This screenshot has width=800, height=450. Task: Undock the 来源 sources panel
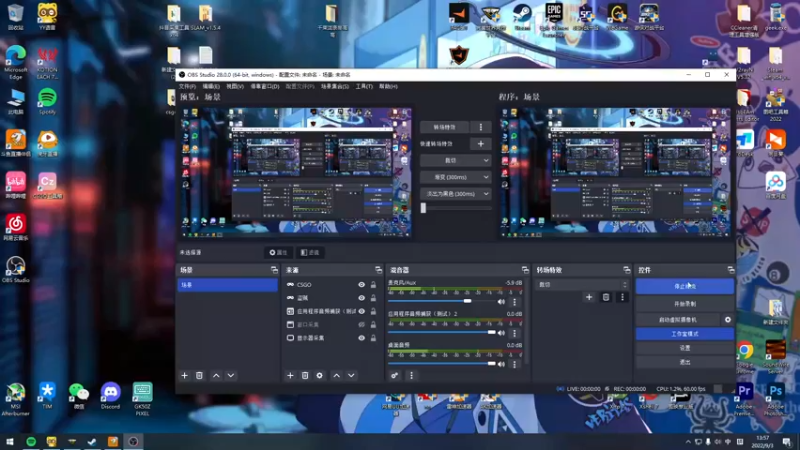point(378,270)
